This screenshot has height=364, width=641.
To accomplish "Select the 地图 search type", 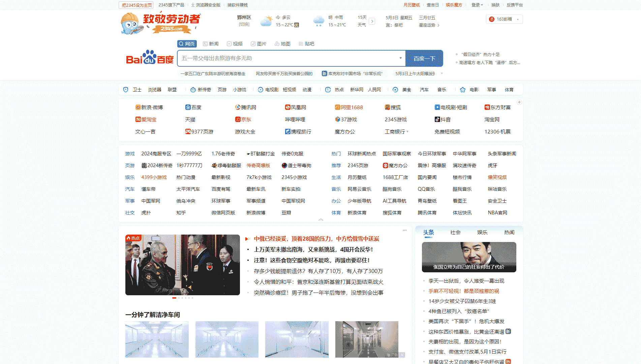I will 282,44.
